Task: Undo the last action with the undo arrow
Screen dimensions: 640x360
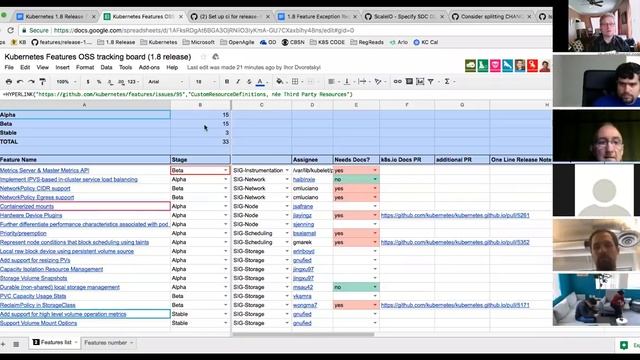Action: [20, 82]
